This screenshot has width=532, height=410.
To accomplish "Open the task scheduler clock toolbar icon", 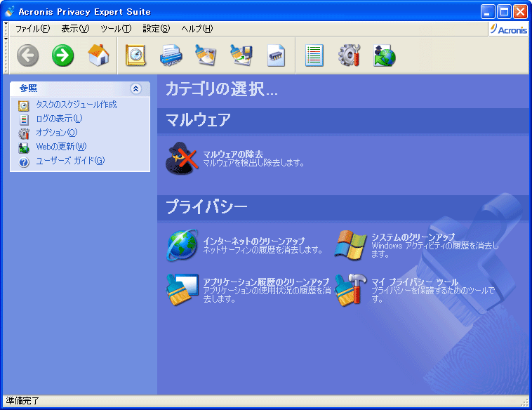I will (135, 55).
